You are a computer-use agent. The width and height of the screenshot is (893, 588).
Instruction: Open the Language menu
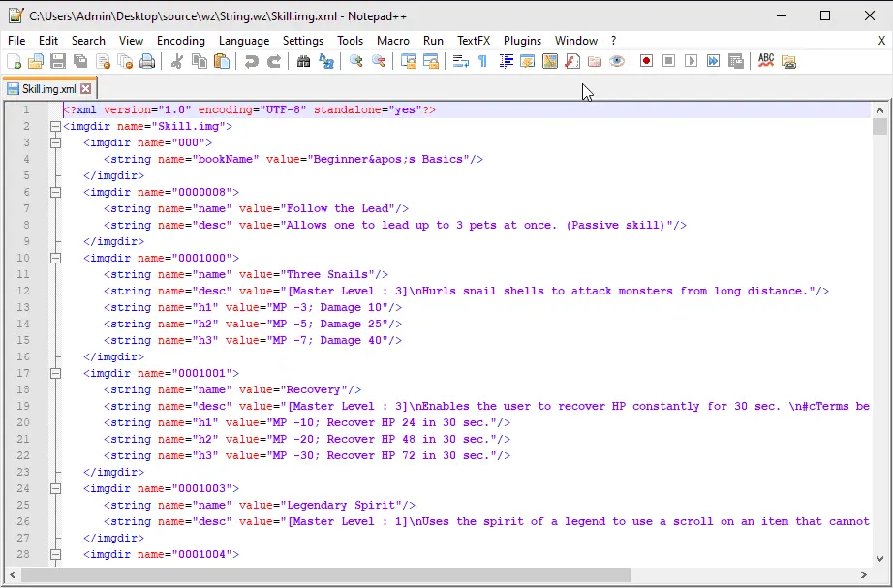click(x=244, y=41)
